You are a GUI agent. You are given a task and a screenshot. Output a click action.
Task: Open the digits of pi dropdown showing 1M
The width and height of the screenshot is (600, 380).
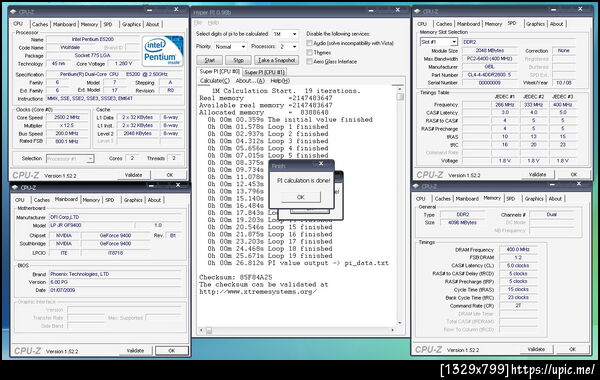(285, 34)
